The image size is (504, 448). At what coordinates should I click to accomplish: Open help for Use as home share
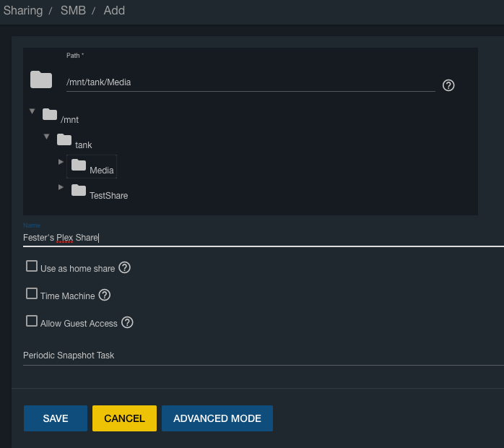pyautogui.click(x=124, y=268)
